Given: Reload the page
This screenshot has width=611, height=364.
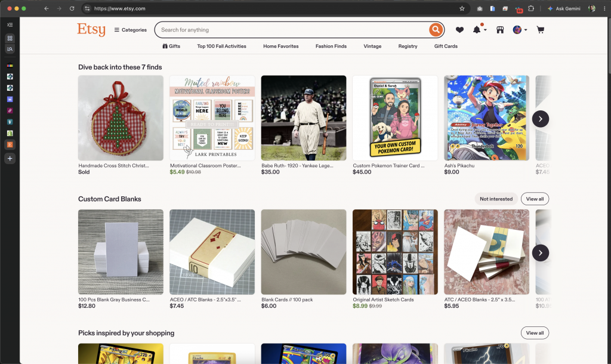Looking at the screenshot, I should pyautogui.click(x=72, y=8).
